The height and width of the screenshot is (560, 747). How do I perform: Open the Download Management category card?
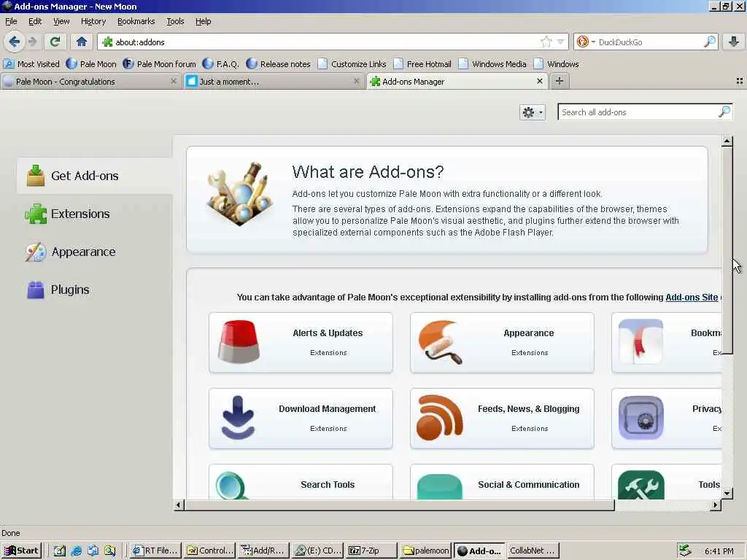(301, 419)
